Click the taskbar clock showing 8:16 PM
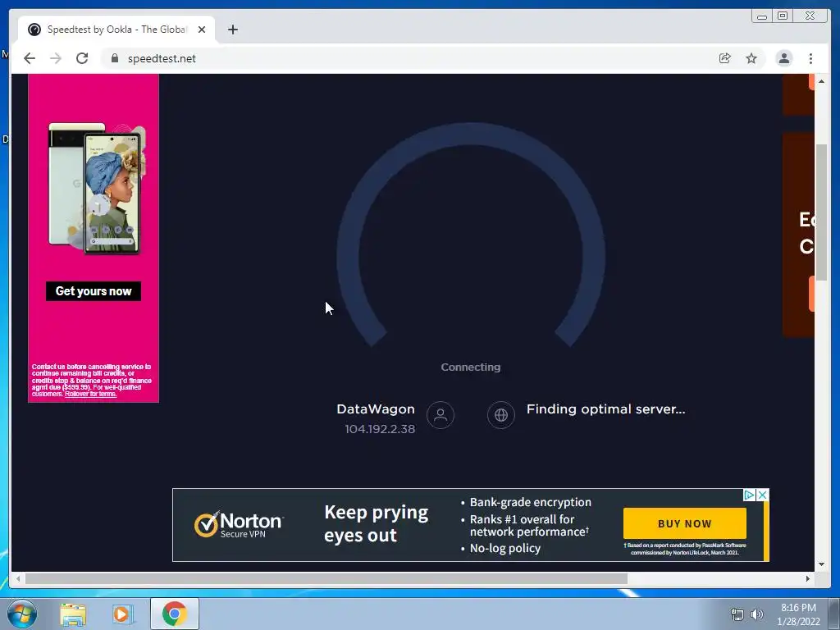This screenshot has height=630, width=840. (798, 614)
